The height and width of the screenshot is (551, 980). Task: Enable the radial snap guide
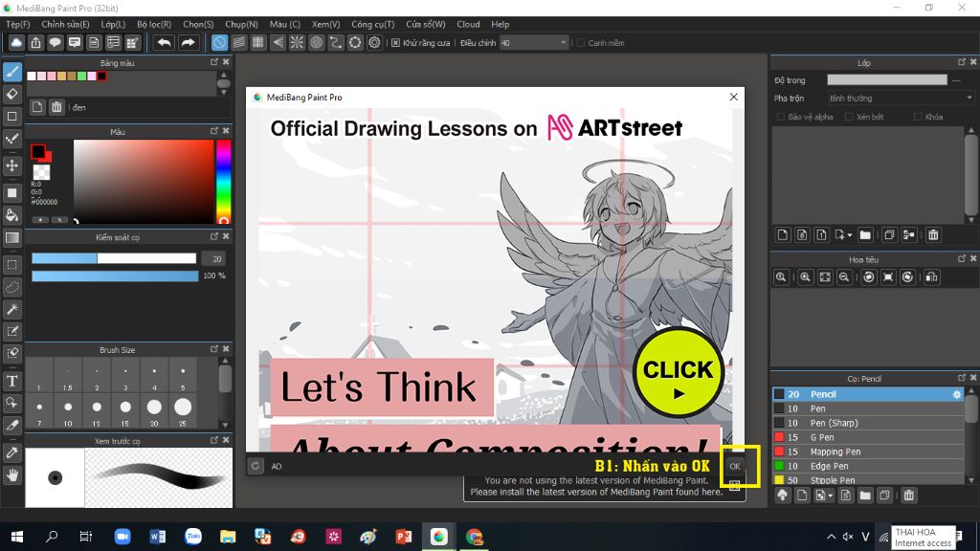point(297,42)
